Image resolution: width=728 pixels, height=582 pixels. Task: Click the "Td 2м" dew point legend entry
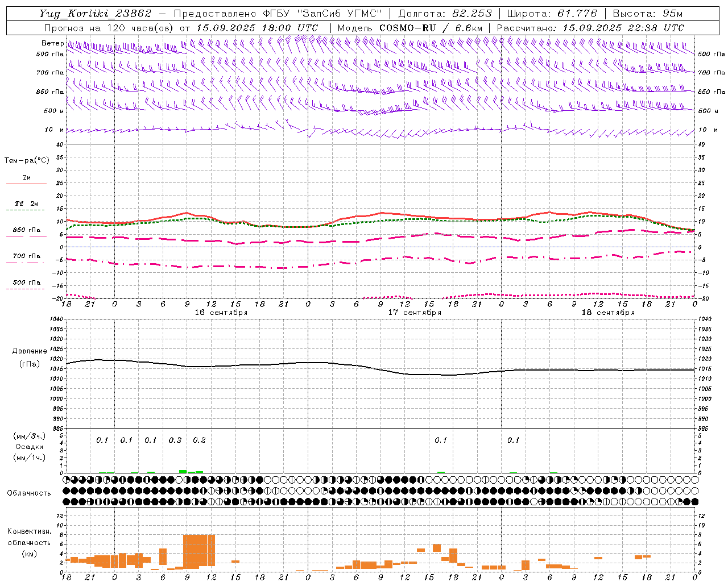(x=26, y=203)
